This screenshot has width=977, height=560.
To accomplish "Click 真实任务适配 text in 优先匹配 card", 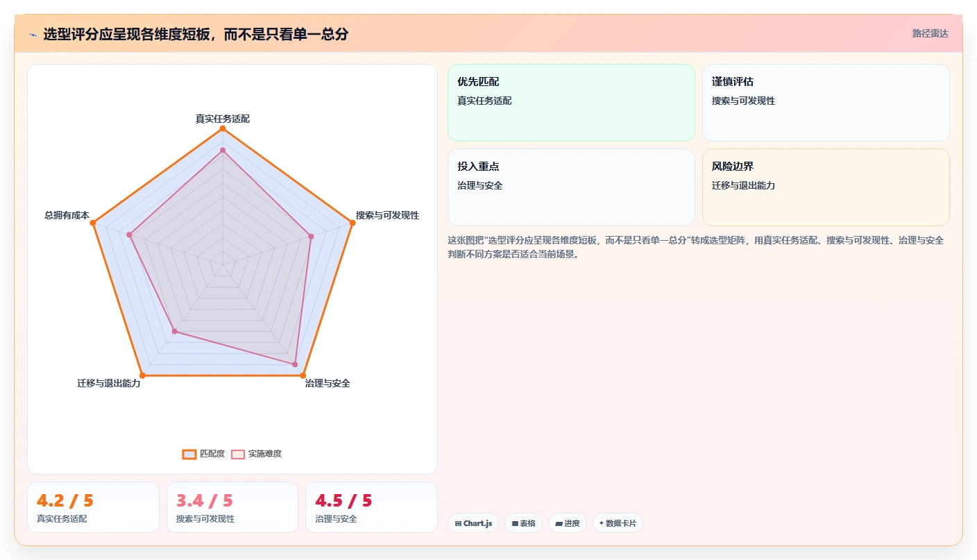I will [484, 101].
